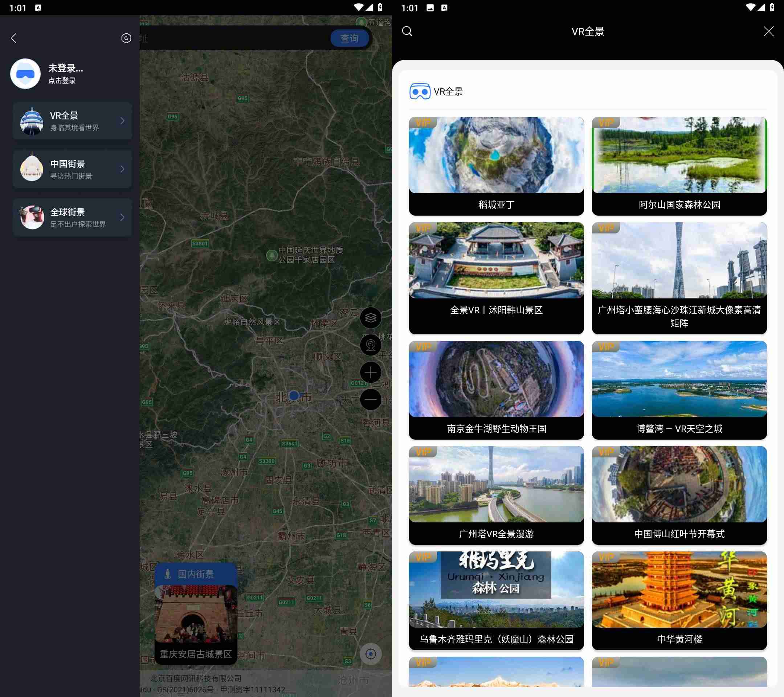Tap the VIP badge on the 稻城亚丁 card

tap(423, 123)
